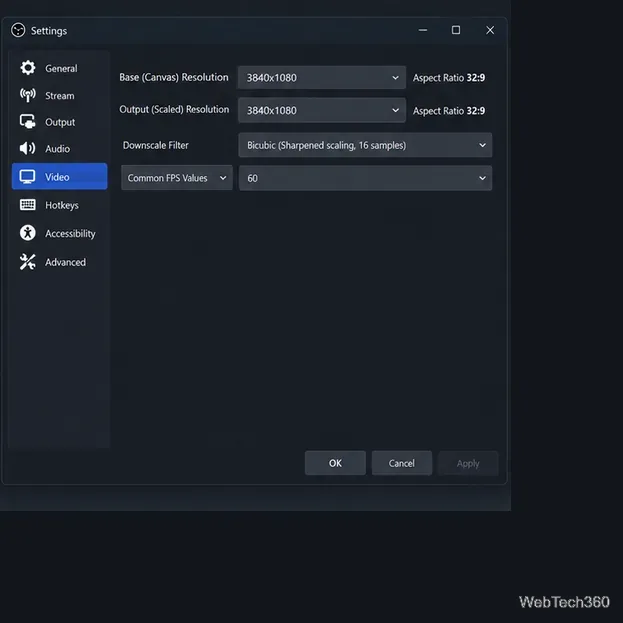
Task: Click the Apply button
Action: click(x=468, y=463)
